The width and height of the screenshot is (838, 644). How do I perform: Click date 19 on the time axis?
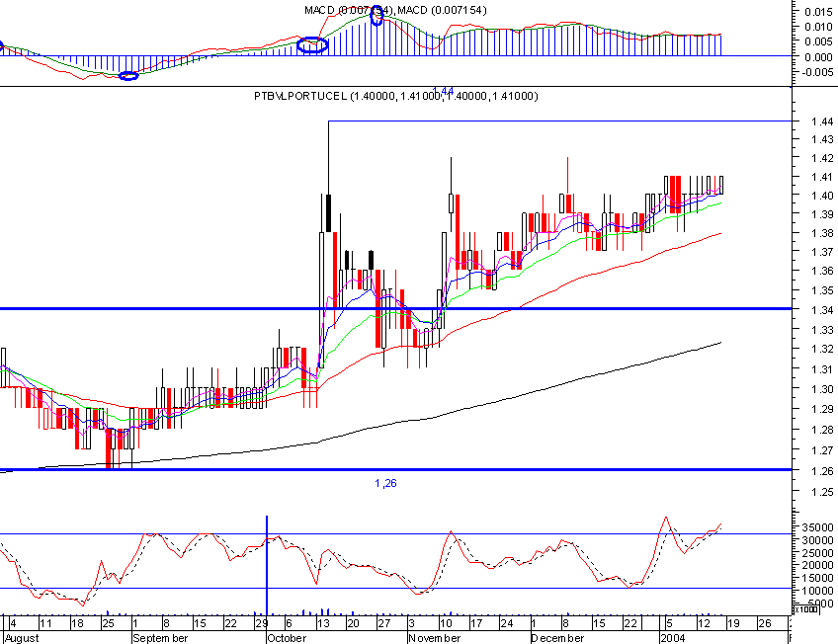733,623
